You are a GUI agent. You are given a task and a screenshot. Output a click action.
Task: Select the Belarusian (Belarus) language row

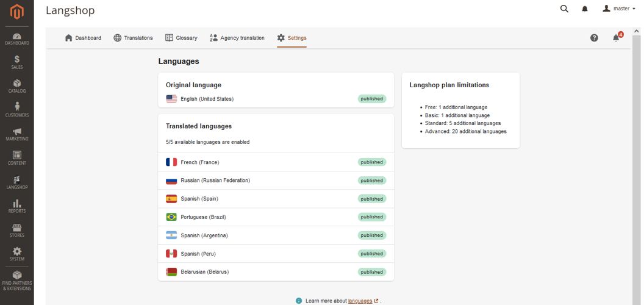[x=276, y=271]
